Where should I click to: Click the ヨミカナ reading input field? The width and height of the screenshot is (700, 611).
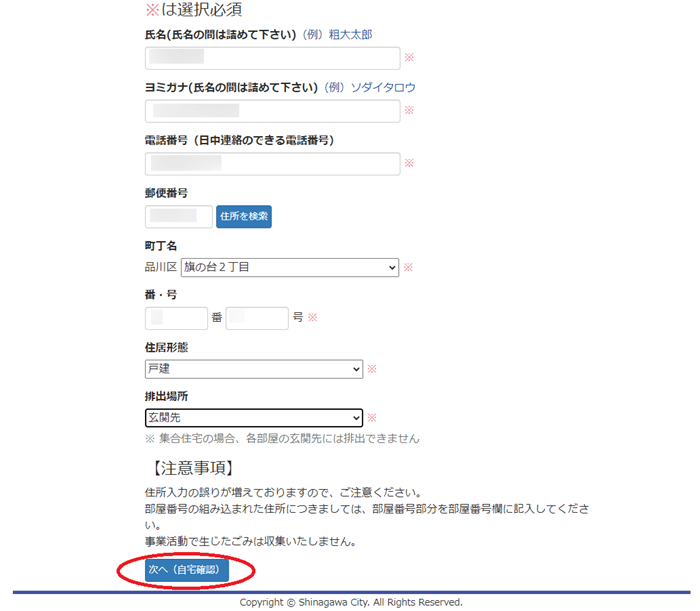(x=272, y=111)
